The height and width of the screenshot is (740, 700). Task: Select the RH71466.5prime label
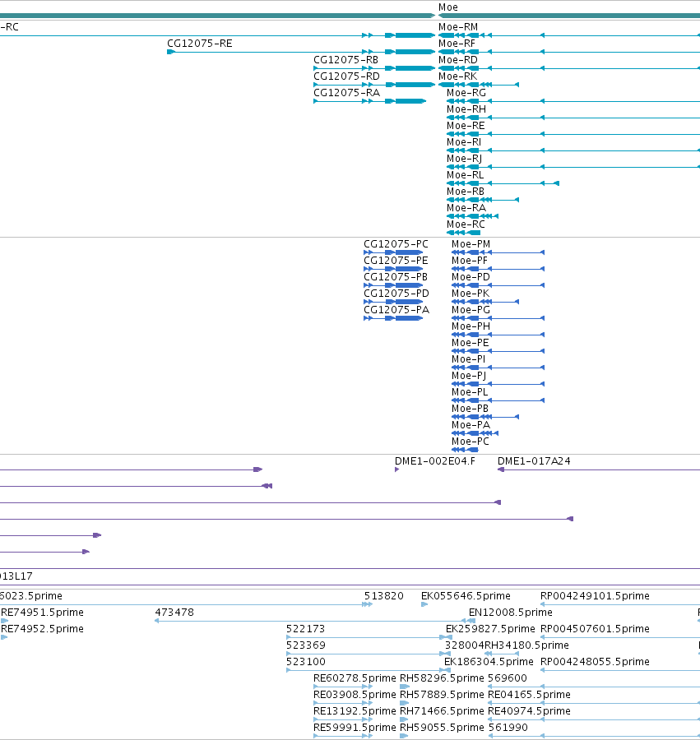(442, 712)
